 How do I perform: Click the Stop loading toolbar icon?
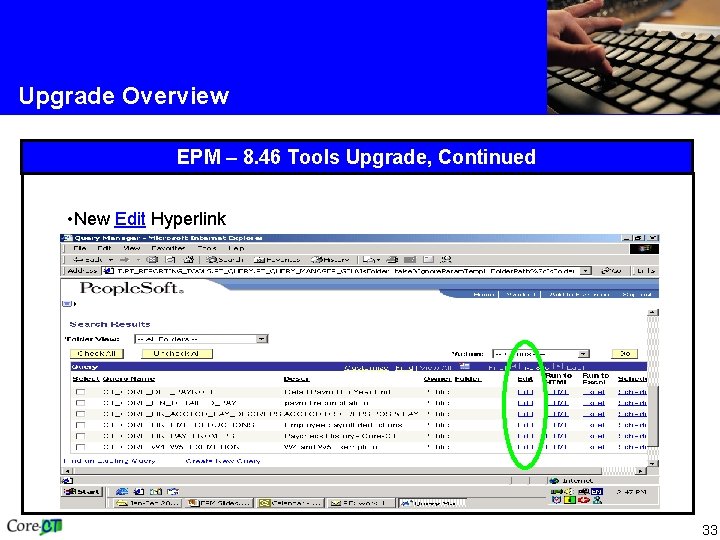(x=152, y=259)
